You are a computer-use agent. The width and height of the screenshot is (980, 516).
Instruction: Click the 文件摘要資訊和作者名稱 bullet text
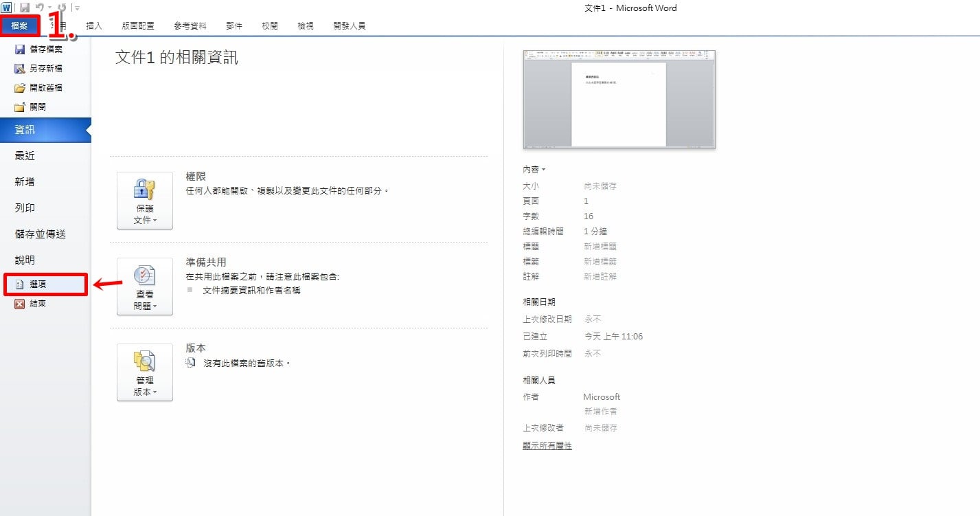pos(252,291)
